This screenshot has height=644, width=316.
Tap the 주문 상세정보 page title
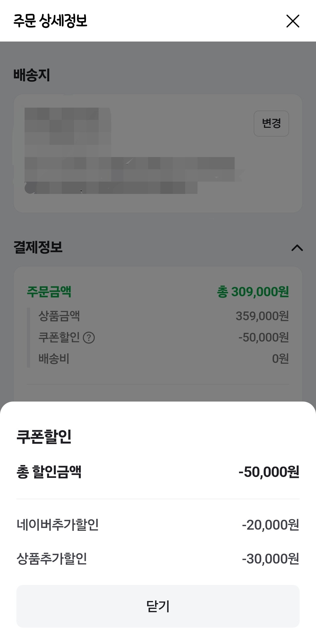pos(50,21)
